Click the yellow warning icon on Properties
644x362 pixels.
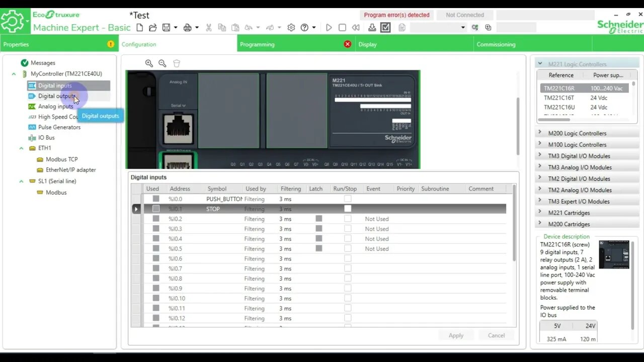coord(111,44)
